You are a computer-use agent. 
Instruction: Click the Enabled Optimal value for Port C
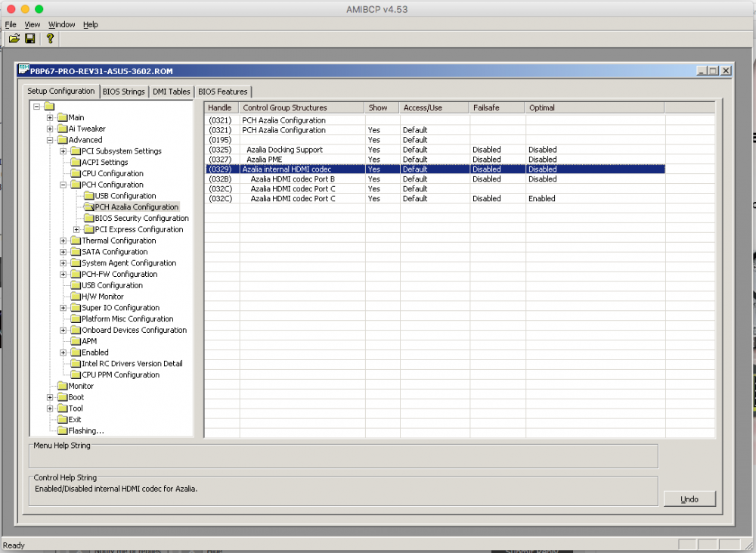541,198
